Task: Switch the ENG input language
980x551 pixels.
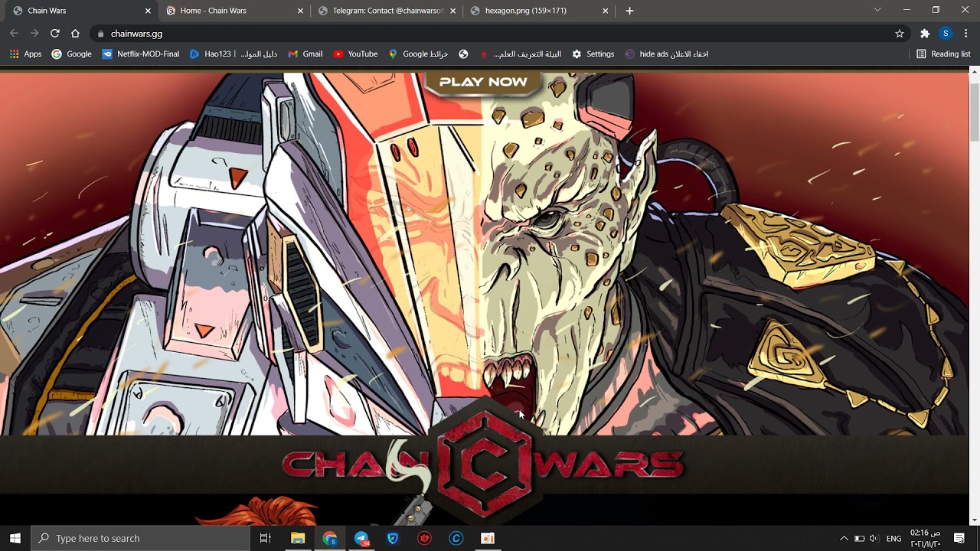Action: (x=893, y=539)
